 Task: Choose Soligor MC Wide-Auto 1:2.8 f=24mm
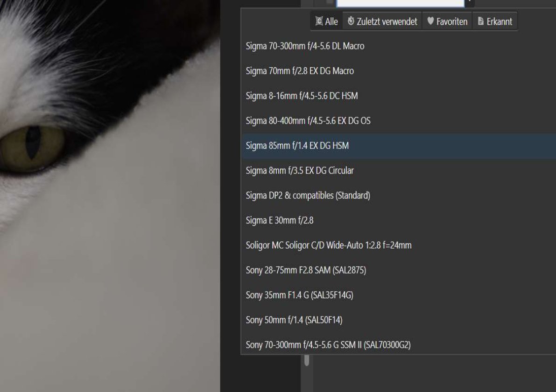pyautogui.click(x=399, y=245)
